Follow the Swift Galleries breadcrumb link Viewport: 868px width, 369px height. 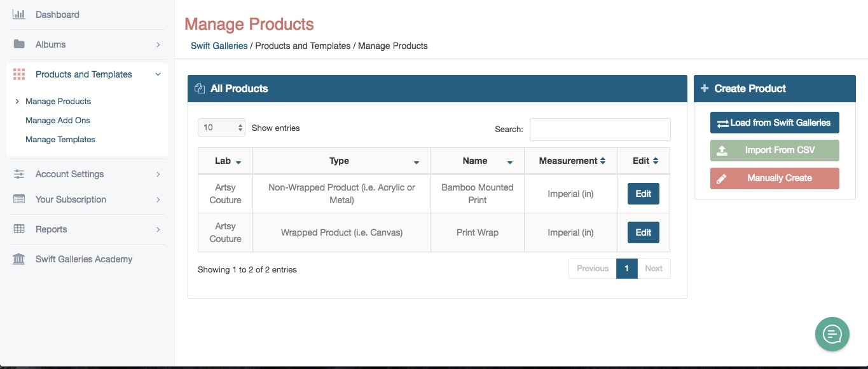219,46
